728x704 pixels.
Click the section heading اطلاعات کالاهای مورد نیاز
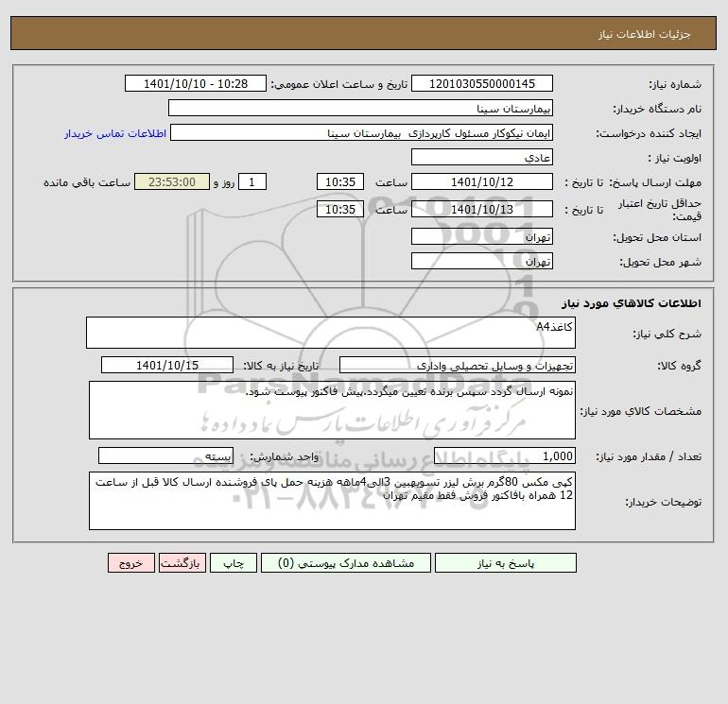coord(632,303)
